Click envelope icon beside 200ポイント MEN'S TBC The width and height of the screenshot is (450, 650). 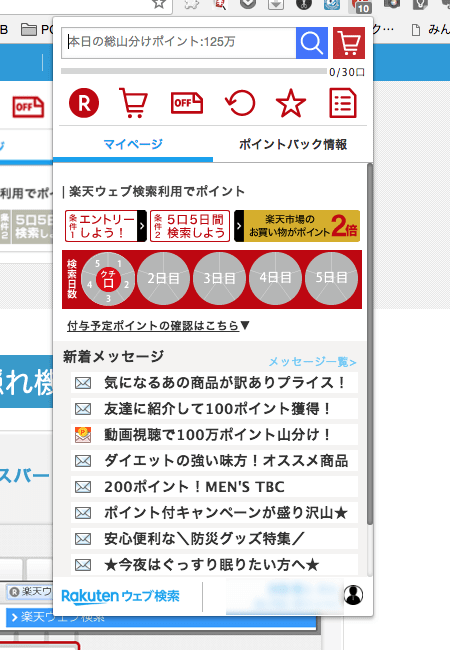pos(83,487)
